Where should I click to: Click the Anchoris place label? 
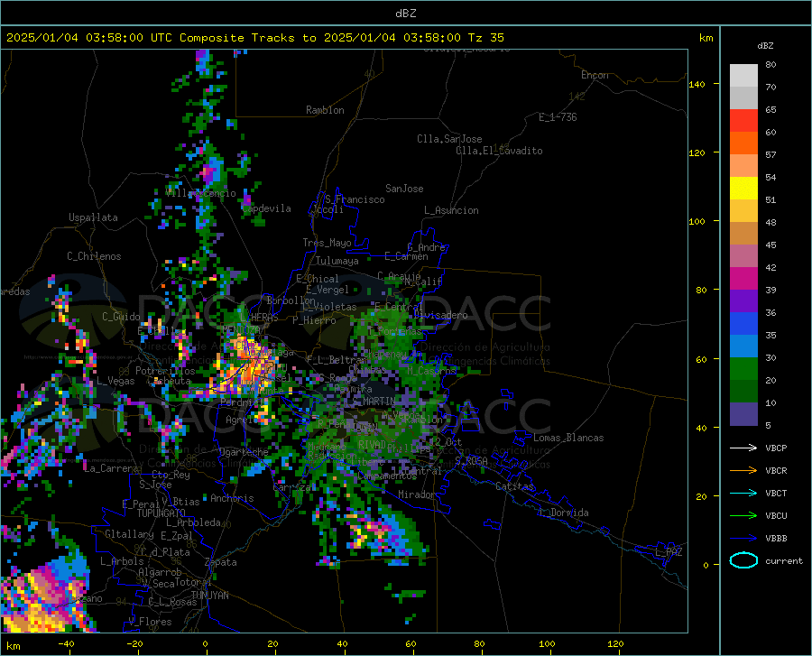click(x=232, y=498)
